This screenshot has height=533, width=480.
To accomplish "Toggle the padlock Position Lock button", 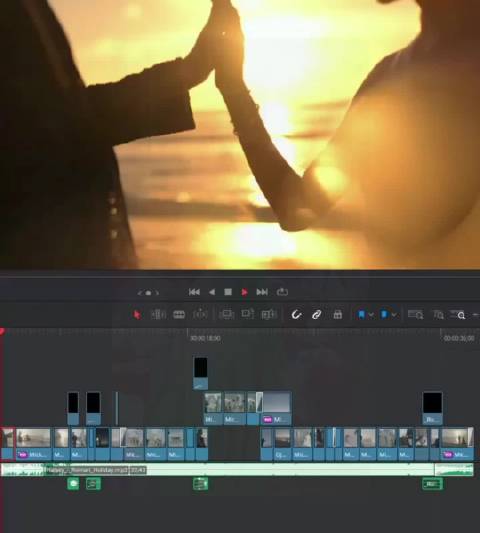I will point(338,314).
